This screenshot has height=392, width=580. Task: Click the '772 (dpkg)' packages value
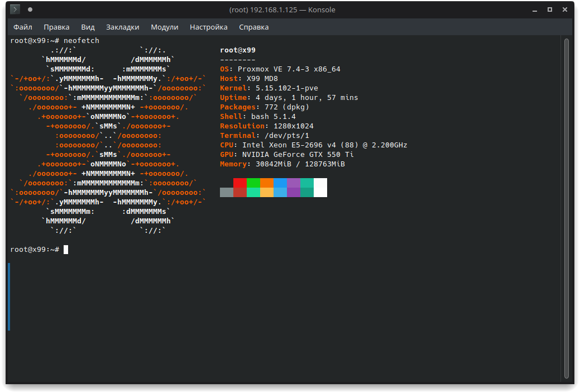pos(287,107)
